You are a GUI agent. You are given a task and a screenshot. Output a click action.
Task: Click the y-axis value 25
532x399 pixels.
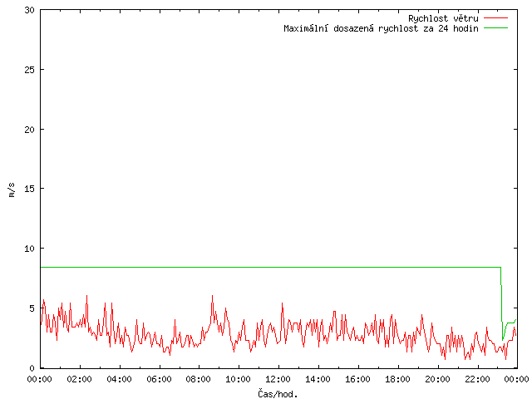[x=30, y=70]
